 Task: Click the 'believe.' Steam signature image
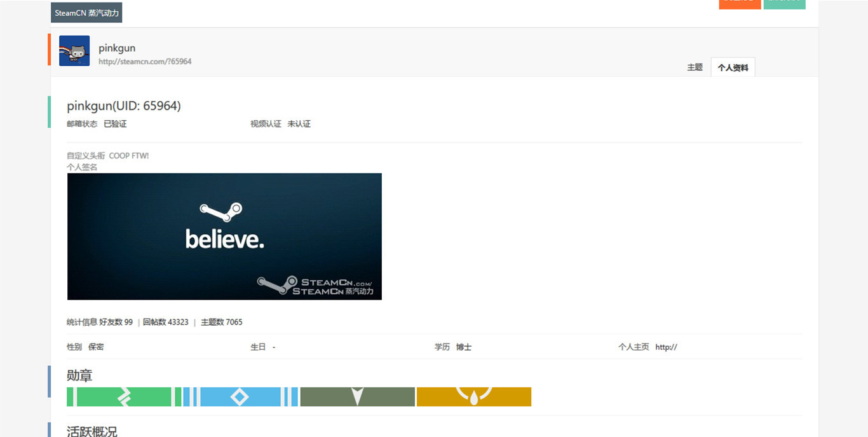(224, 237)
